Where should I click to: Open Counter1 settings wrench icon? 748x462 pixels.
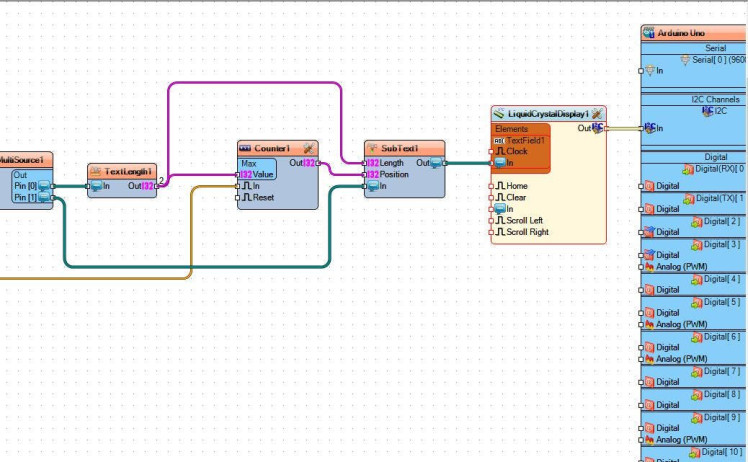click(x=309, y=148)
